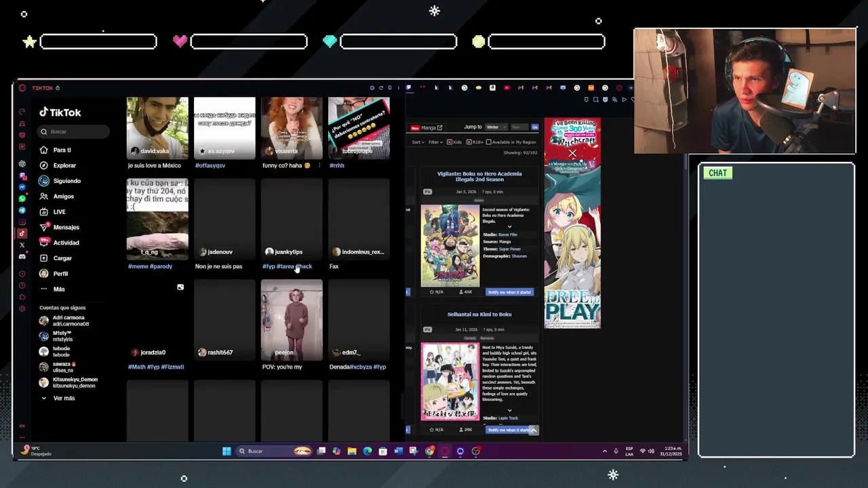Screen dimensions: 868x488
Task: Click the scroll-to-top arrow button
Action: point(534,430)
